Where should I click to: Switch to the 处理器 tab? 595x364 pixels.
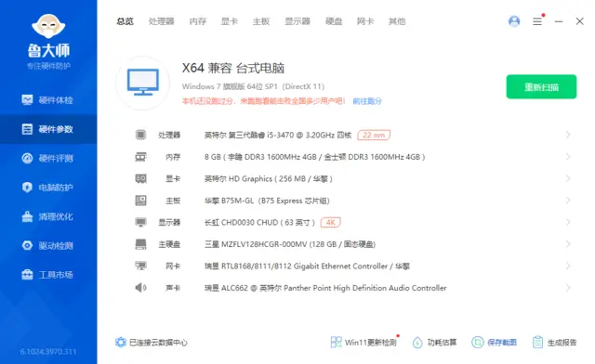click(x=161, y=21)
